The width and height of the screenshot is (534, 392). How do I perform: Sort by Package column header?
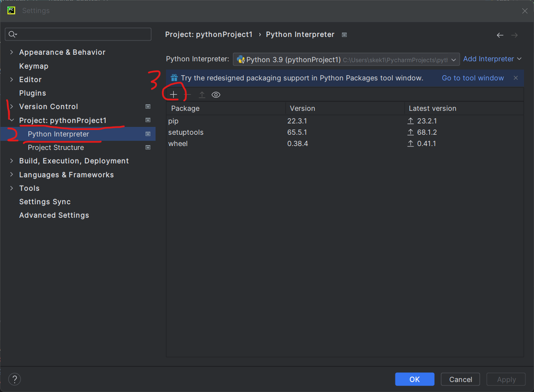226,108
